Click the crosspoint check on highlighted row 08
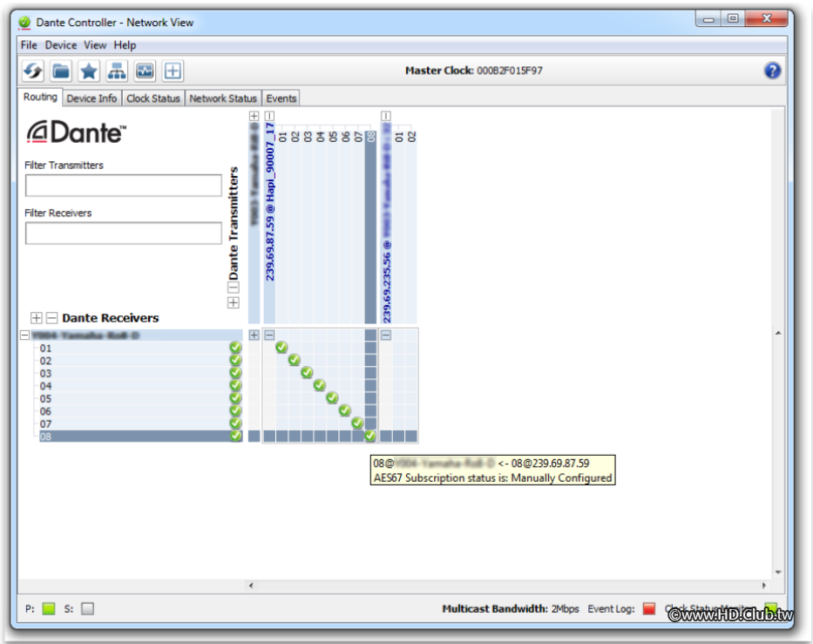Viewport: 813px width, 644px height. 370,436
